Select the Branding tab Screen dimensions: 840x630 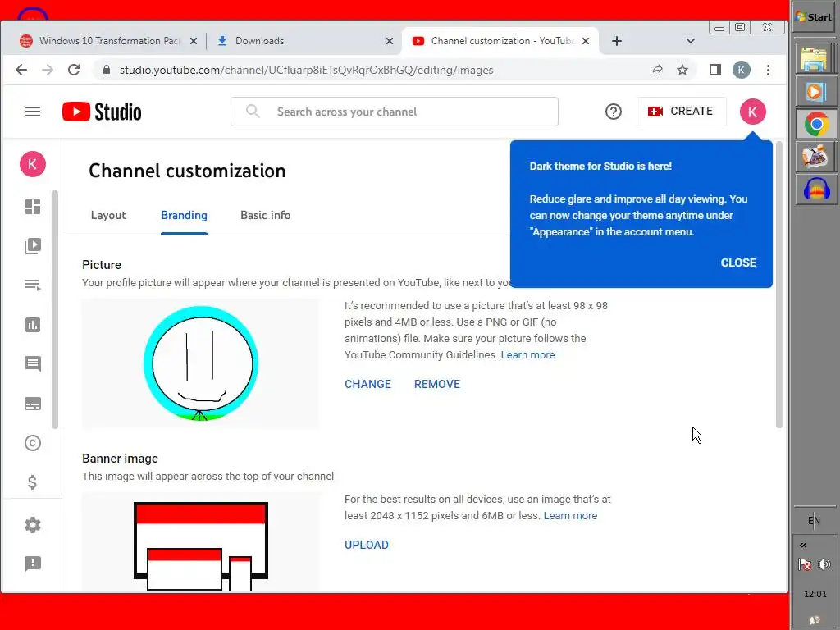[184, 216]
